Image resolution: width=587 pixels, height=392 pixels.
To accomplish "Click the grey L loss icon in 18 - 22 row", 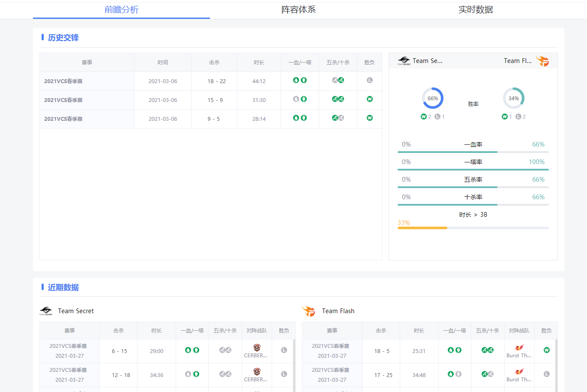I will pyautogui.click(x=370, y=80).
